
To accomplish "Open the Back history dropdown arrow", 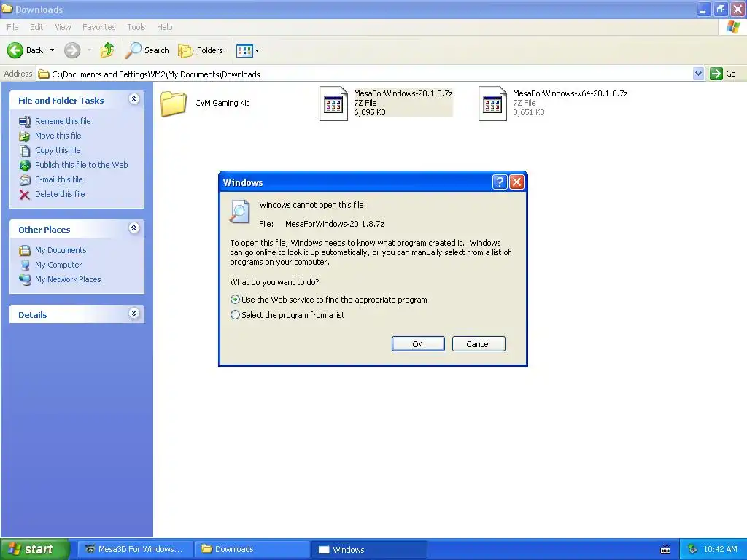I will pos(52,50).
